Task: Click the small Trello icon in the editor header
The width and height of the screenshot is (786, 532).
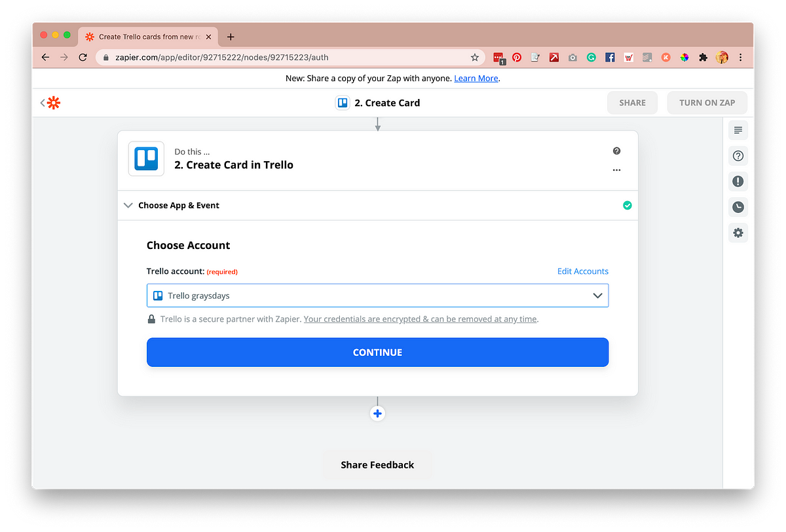Action: 342,103
